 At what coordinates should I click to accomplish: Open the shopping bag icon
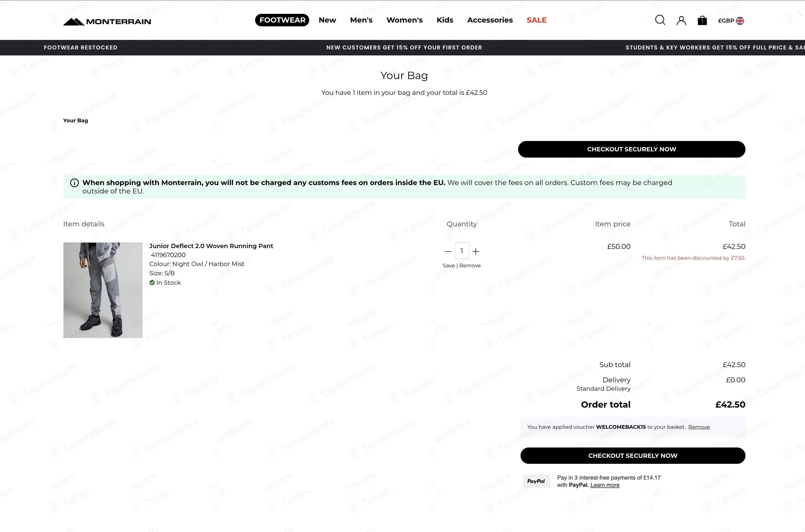tap(702, 21)
